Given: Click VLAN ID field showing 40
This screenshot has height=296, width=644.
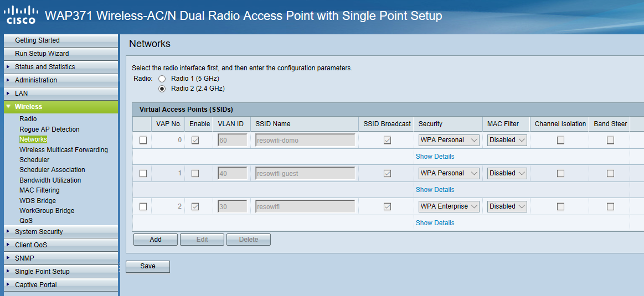Looking at the screenshot, I should (233, 173).
